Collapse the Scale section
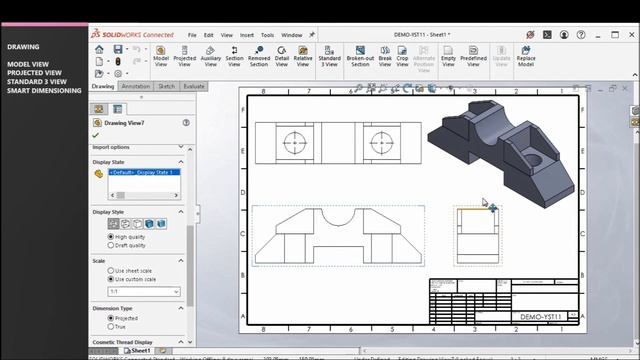The width and height of the screenshot is (640, 360). [x=181, y=261]
